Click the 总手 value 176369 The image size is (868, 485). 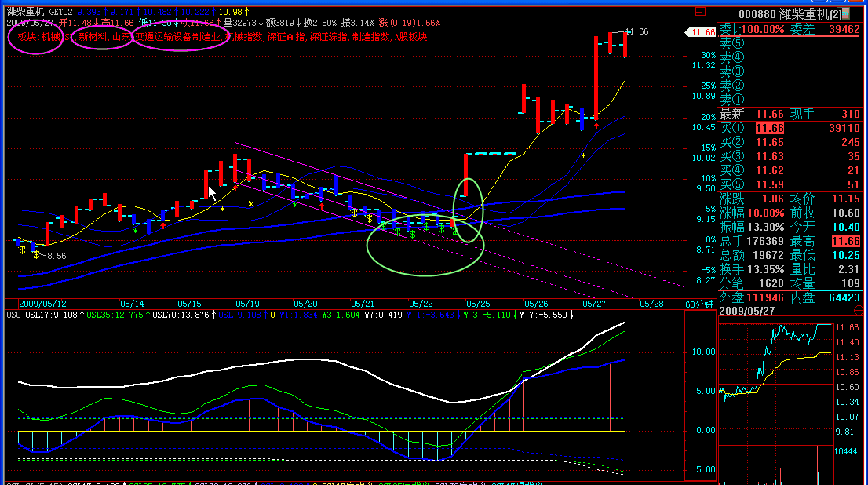tap(765, 241)
